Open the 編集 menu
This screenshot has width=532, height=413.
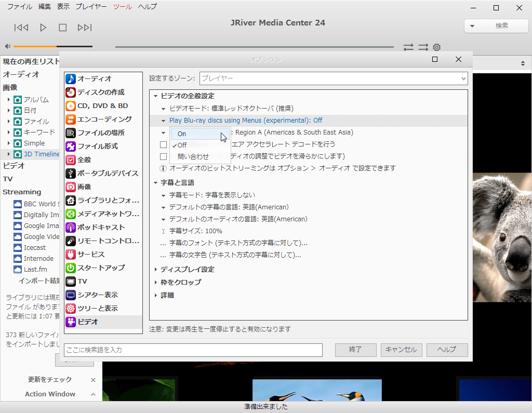click(45, 6)
